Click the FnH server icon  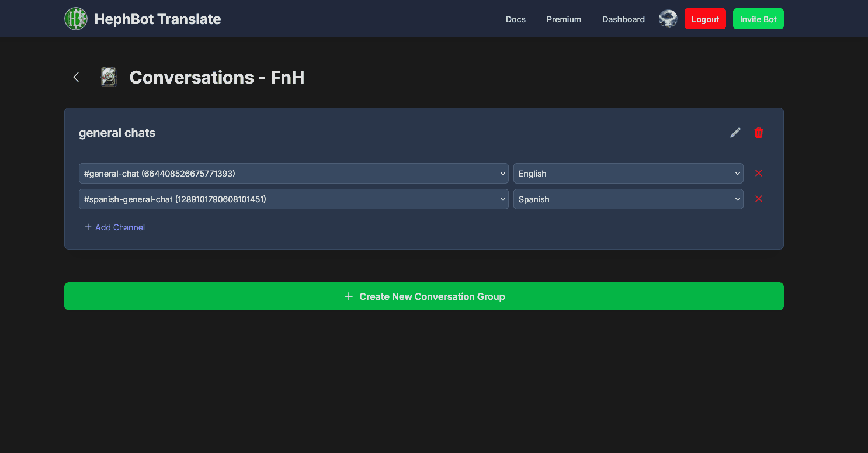[109, 77]
